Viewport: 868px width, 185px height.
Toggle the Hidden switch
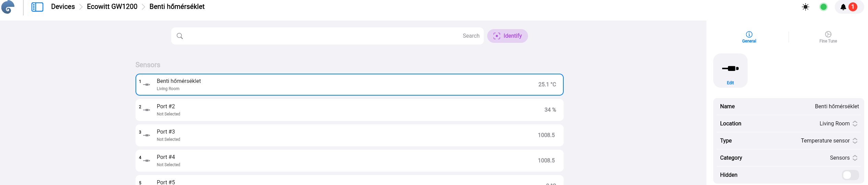[x=850, y=175]
